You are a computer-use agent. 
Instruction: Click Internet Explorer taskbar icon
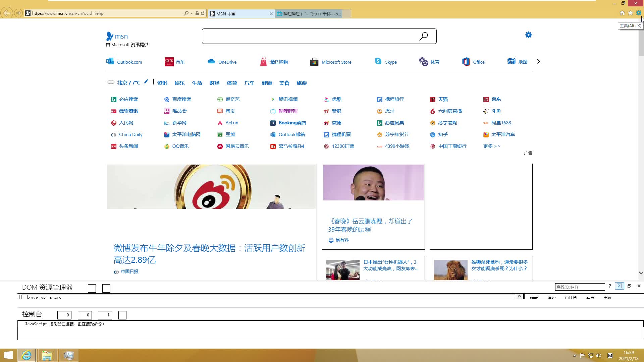(x=26, y=355)
